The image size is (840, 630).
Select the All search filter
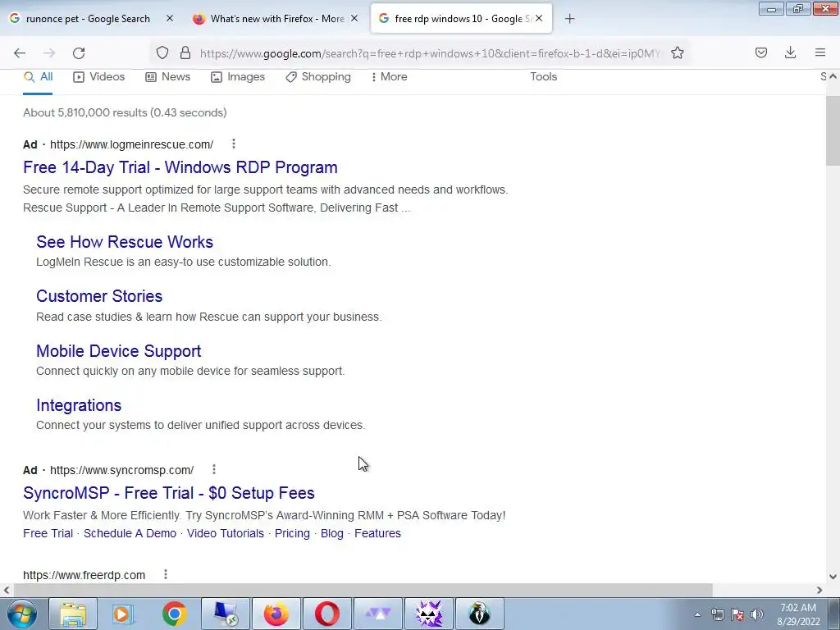[x=38, y=76]
